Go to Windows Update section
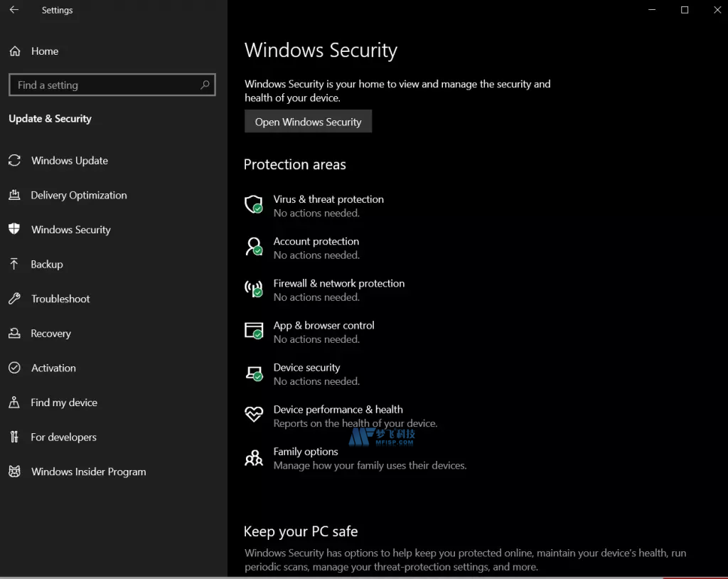 [x=70, y=160]
